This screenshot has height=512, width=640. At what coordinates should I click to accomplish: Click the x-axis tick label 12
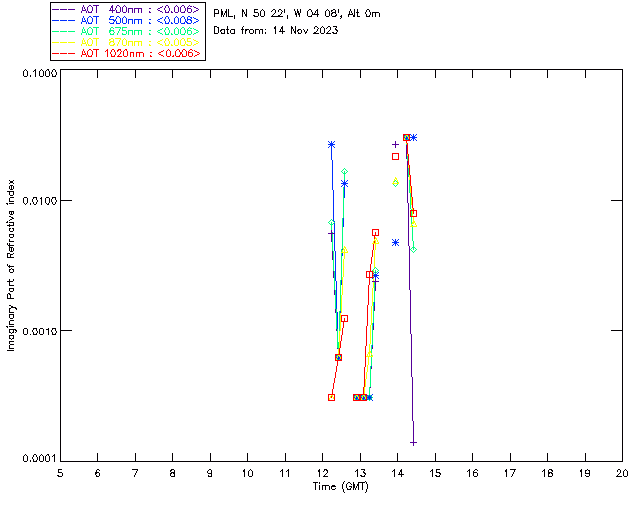322,473
